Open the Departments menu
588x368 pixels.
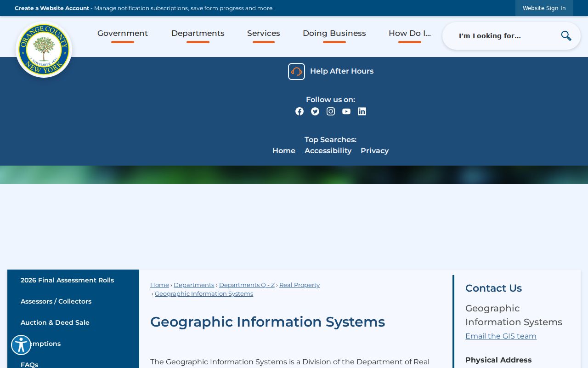point(198,34)
